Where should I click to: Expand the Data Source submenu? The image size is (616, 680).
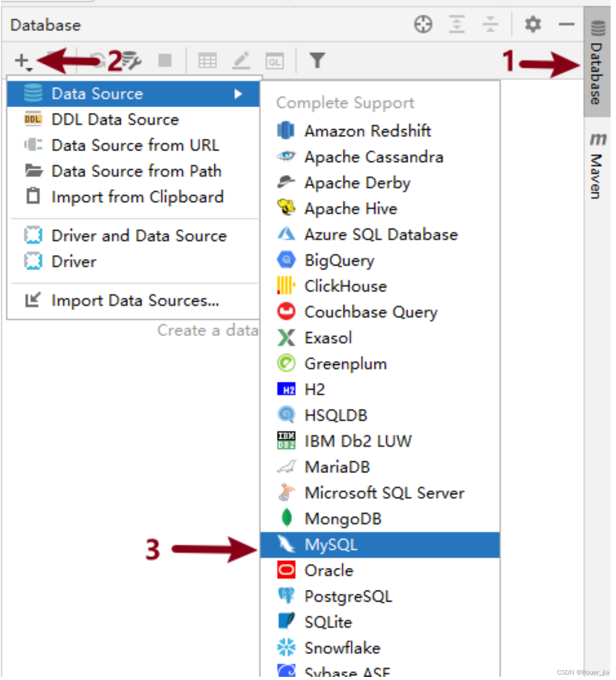(133, 93)
